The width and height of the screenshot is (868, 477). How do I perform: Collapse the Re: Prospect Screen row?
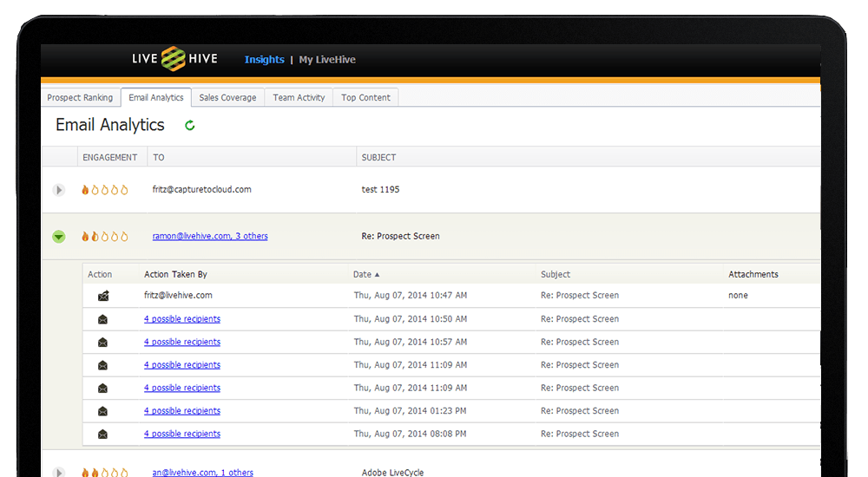click(59, 237)
